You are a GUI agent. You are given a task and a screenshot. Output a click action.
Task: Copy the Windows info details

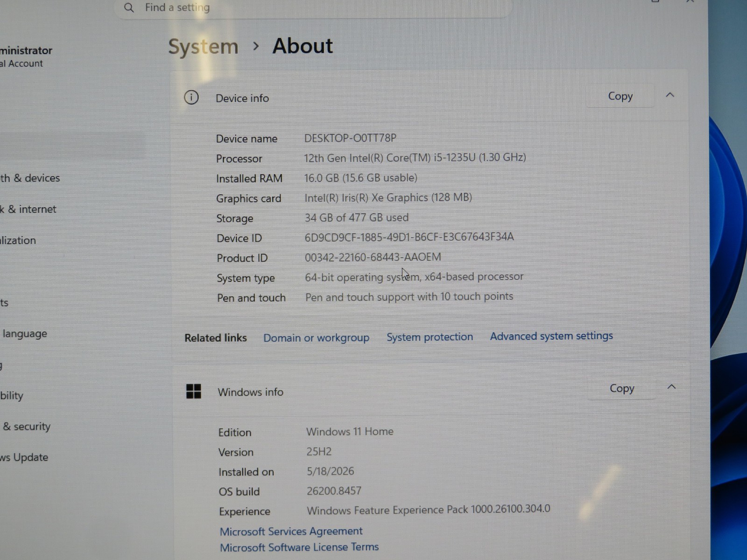tap(622, 388)
